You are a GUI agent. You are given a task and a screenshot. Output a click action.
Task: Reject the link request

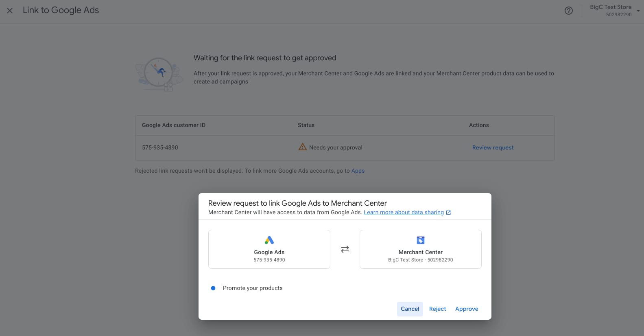[437, 309]
